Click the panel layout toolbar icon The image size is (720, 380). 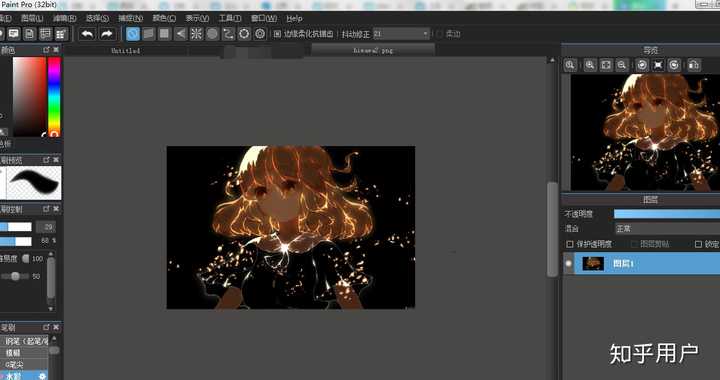(x=45, y=34)
